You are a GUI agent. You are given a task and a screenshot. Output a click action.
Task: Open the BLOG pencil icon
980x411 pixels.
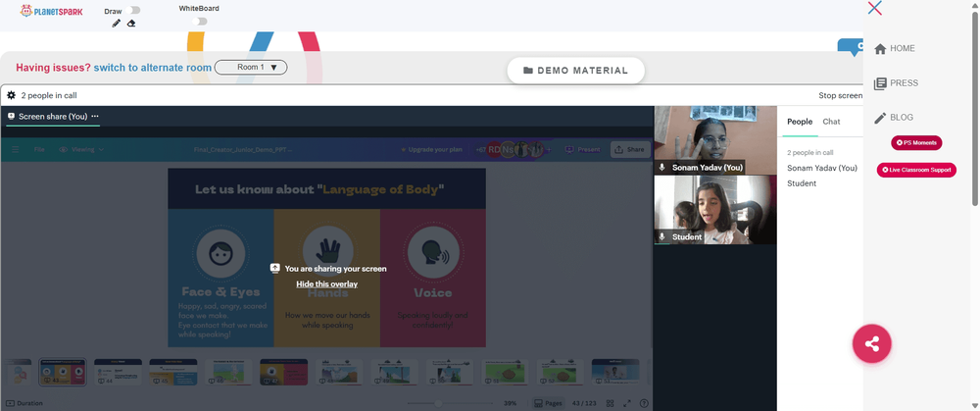pyautogui.click(x=880, y=118)
